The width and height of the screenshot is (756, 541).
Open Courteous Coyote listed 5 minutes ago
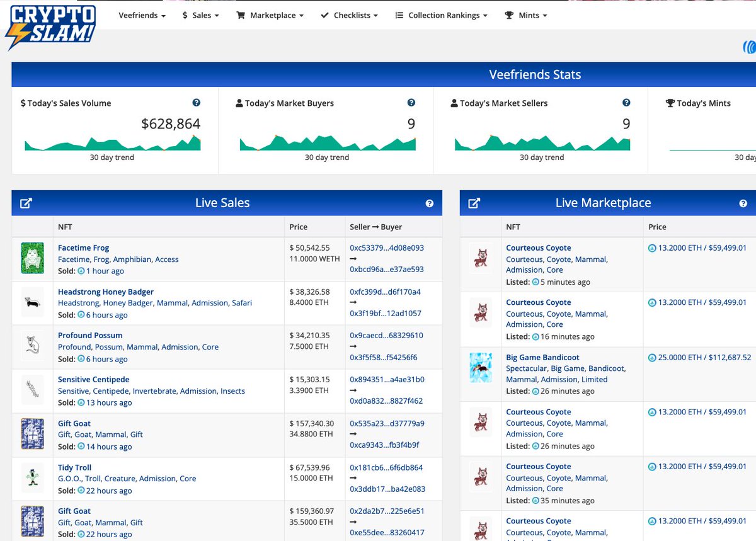pos(539,248)
